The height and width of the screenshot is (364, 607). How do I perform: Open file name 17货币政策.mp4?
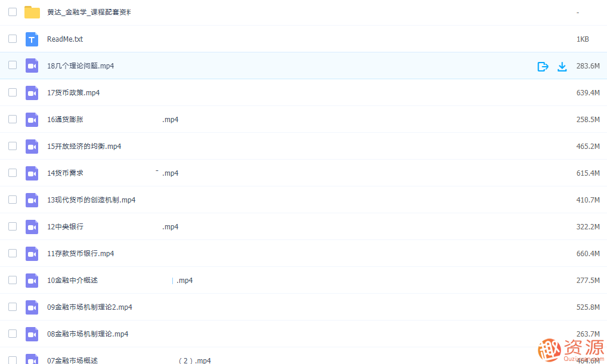click(x=73, y=93)
